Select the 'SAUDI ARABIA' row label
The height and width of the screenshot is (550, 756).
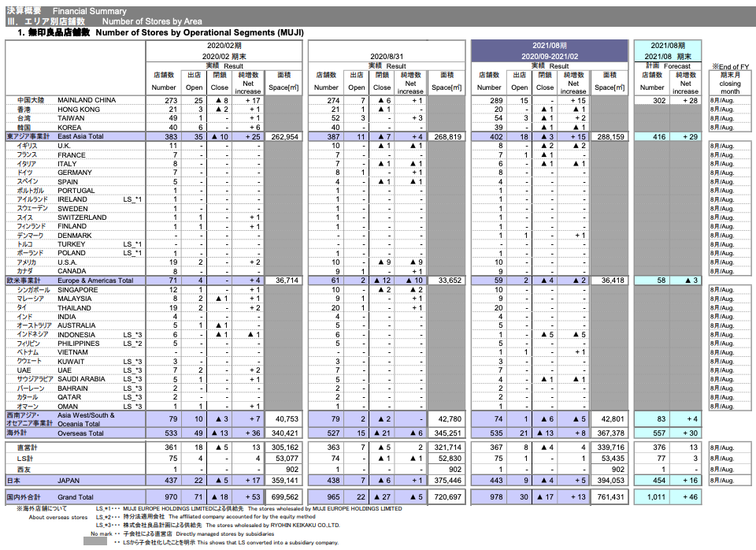pyautogui.click(x=81, y=379)
